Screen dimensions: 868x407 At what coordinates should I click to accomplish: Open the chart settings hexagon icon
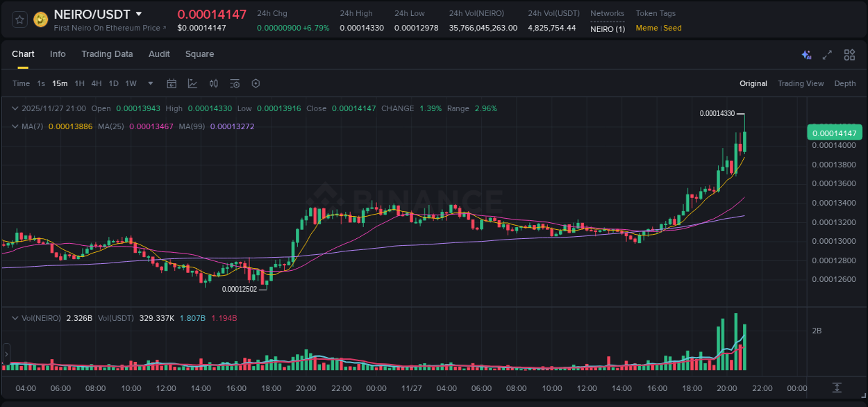click(x=256, y=83)
